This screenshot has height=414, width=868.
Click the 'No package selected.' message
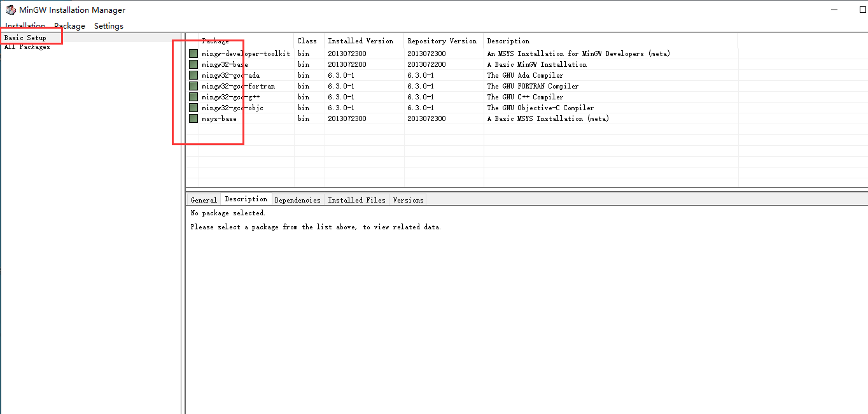[x=228, y=213]
